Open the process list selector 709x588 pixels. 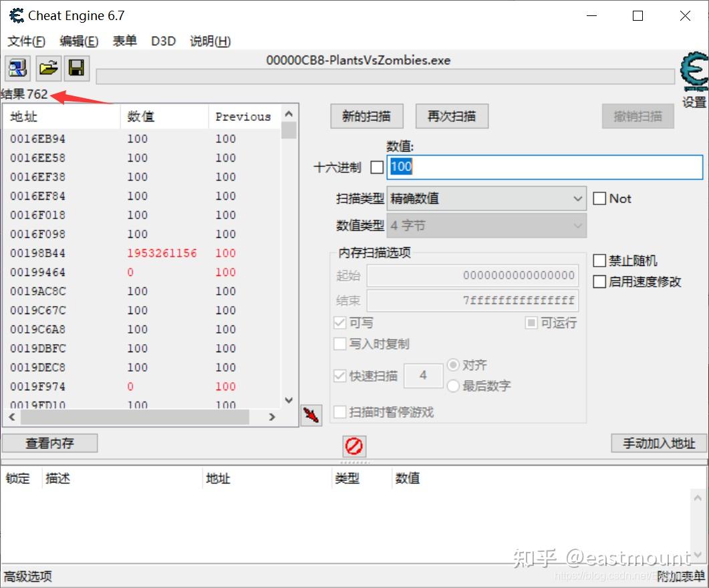17,68
